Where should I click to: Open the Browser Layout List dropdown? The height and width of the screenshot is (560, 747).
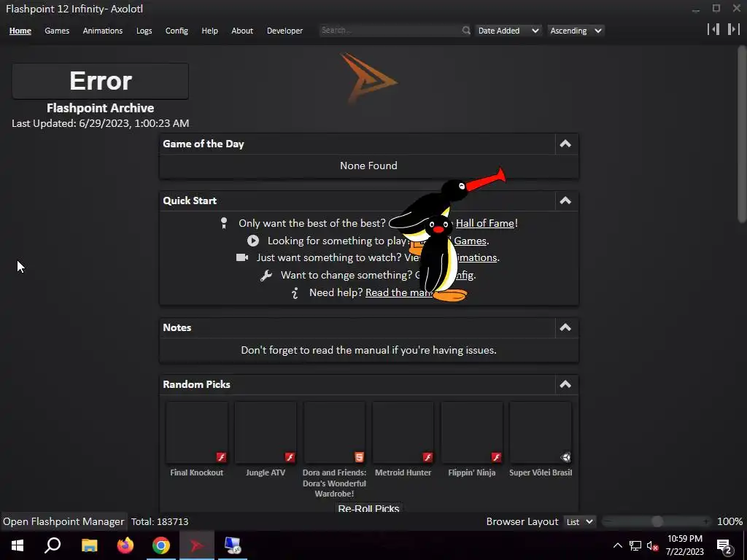coord(579,521)
